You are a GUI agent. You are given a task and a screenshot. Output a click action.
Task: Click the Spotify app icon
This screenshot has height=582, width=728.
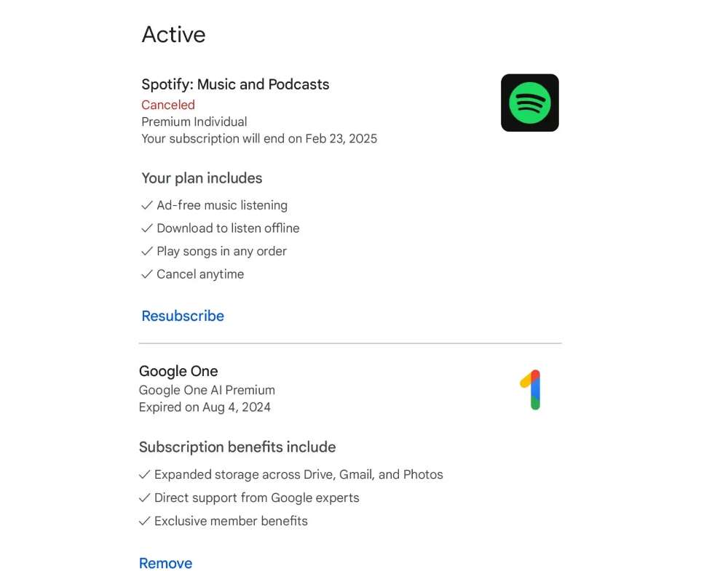tap(529, 103)
